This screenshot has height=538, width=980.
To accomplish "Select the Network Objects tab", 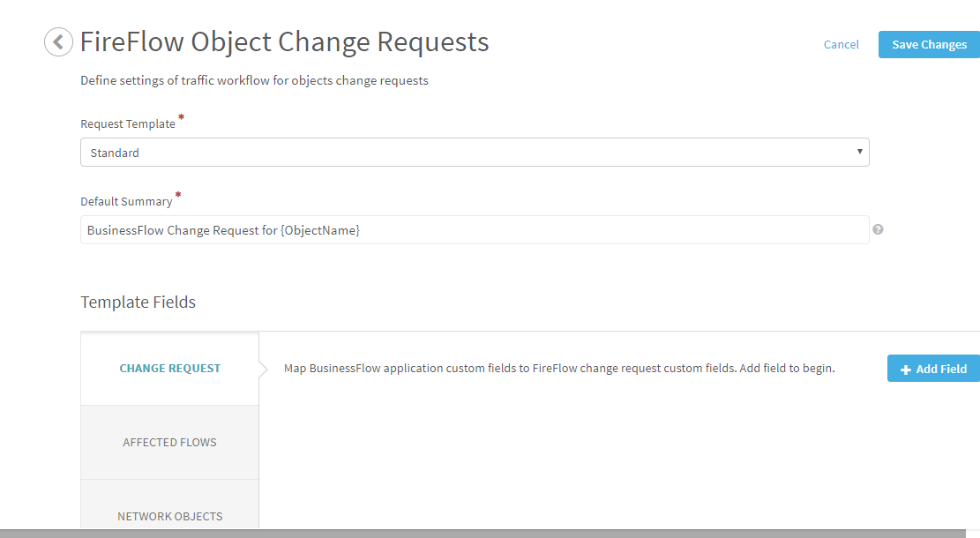I will [x=170, y=516].
